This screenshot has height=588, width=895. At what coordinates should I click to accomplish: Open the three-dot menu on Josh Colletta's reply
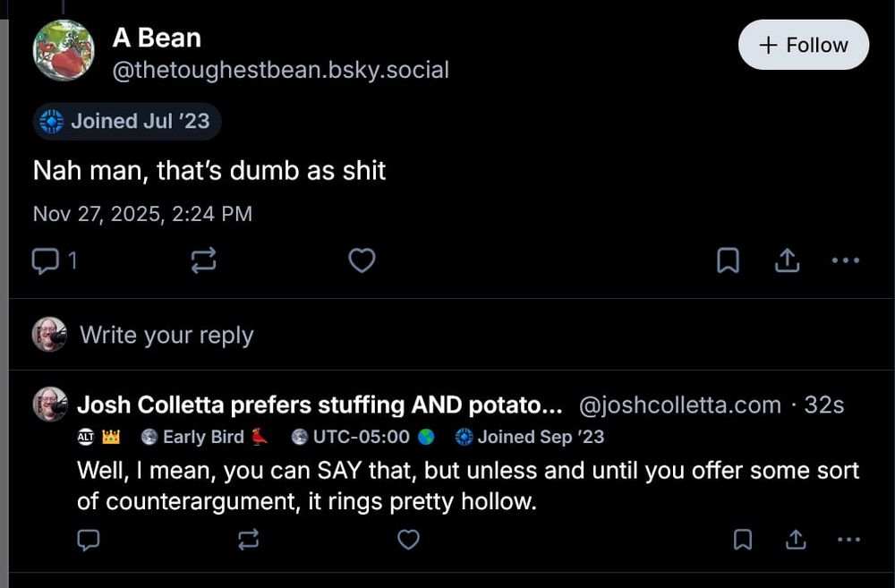(x=848, y=540)
